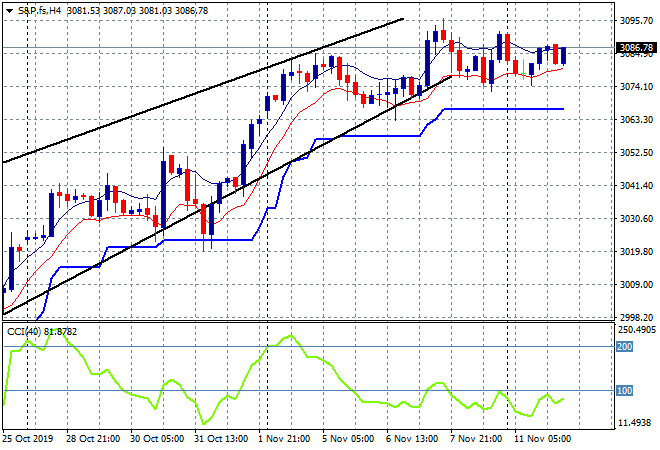Screen dimensions: 660x450
Task: Click the 3019.80 price axis label
Action: pyautogui.click(x=636, y=252)
